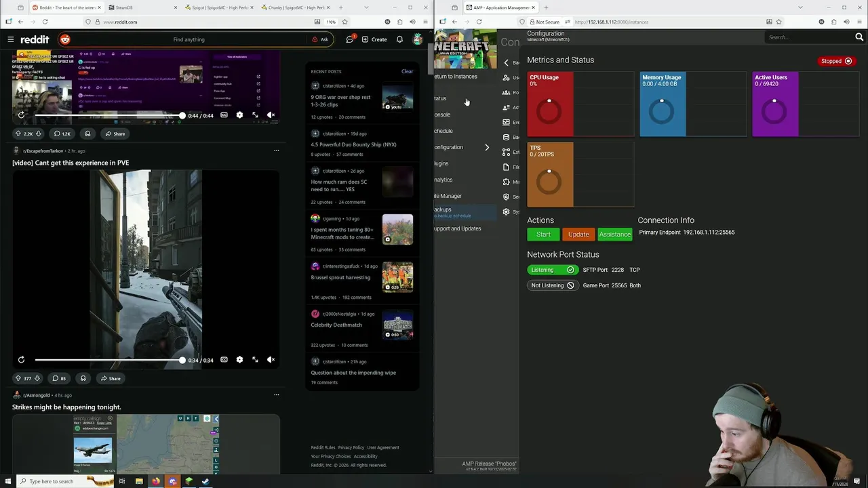Open post 'Cant get this experience in PVE'
The image size is (868, 488).
71,163
